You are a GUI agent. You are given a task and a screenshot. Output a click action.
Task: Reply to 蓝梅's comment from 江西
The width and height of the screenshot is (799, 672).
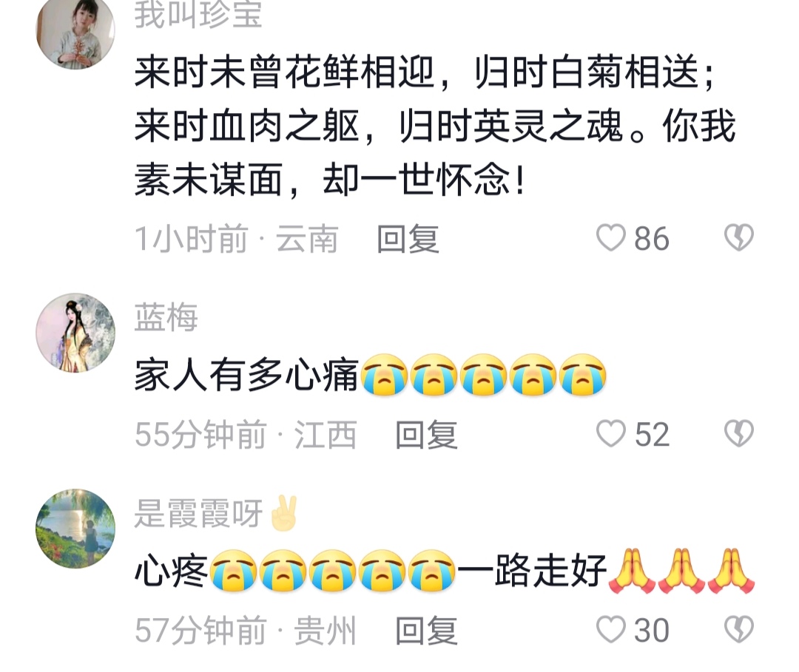[427, 435]
